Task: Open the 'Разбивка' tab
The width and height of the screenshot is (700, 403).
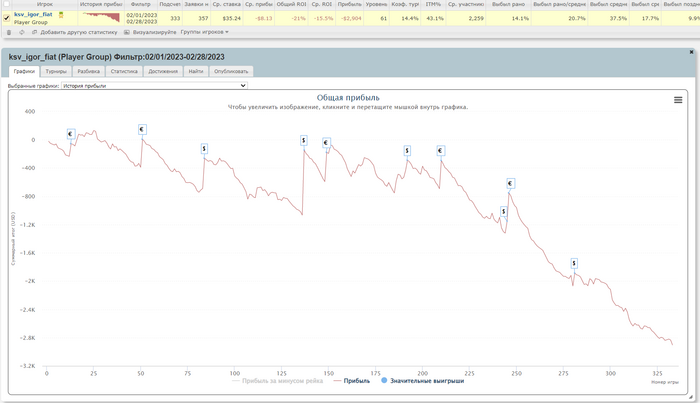Action: pyautogui.click(x=88, y=71)
